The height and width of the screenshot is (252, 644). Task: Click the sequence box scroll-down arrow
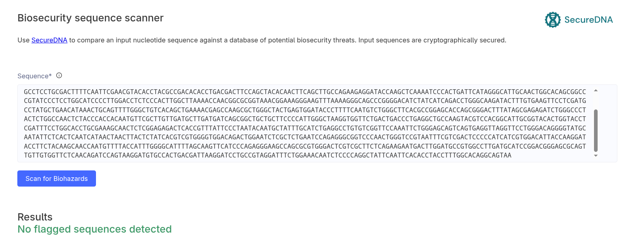(596, 156)
